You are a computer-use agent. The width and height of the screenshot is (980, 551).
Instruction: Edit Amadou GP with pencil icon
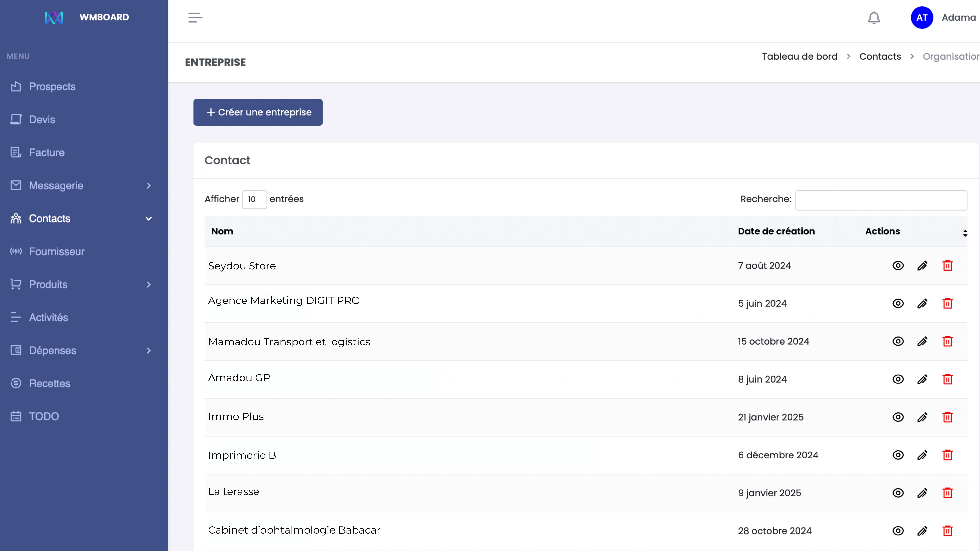[922, 379]
